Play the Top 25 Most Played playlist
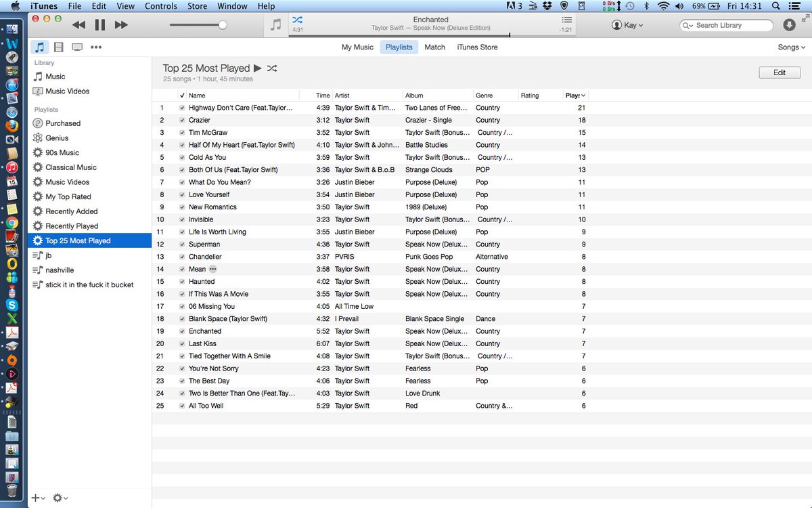Screen dimensions: 812x508 click(x=258, y=68)
